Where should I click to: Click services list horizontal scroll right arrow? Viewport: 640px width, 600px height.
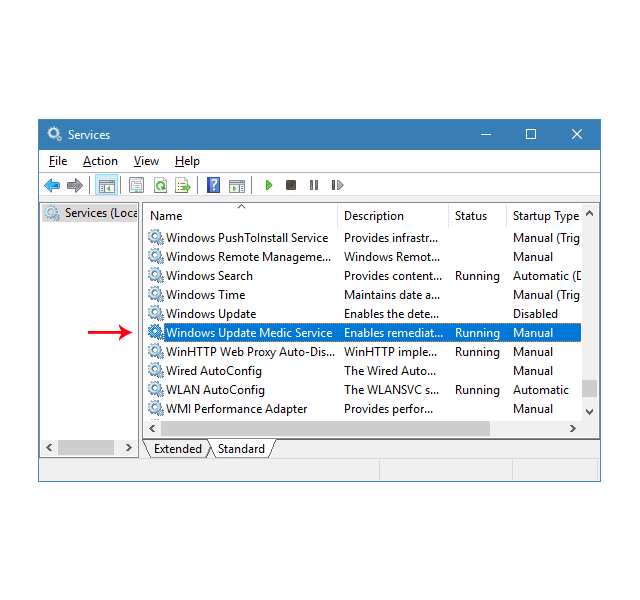[x=573, y=428]
